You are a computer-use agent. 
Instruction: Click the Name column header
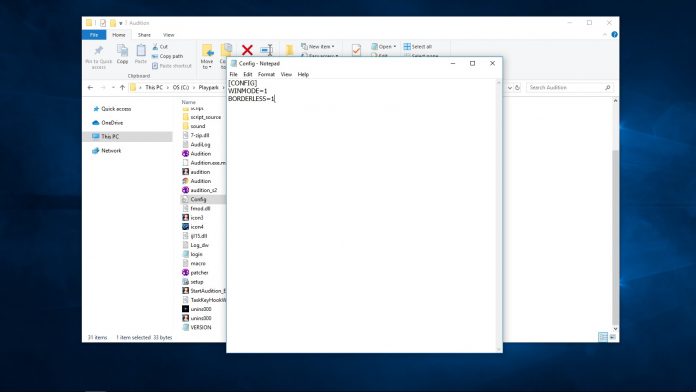[189, 102]
